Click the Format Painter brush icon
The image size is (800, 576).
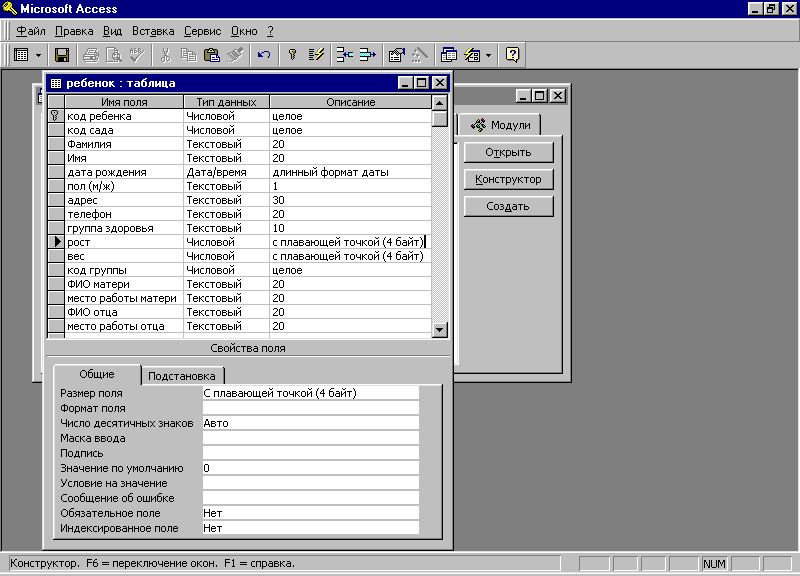coord(235,55)
